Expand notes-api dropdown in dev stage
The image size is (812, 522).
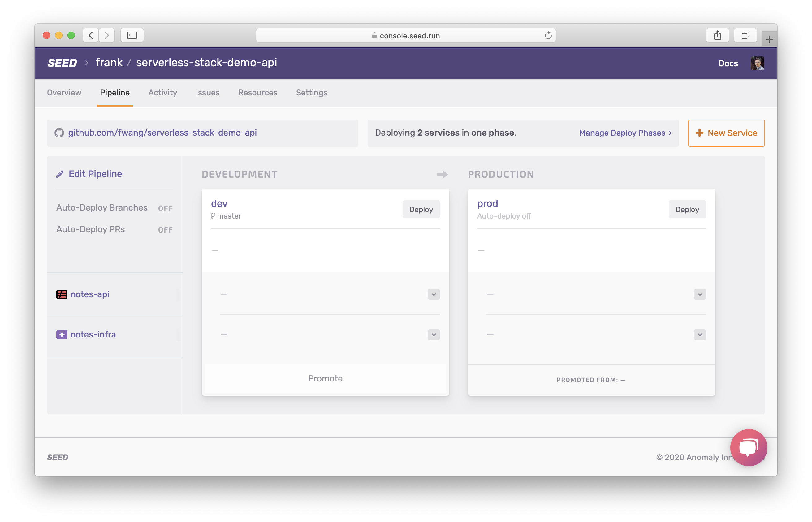[x=433, y=294]
